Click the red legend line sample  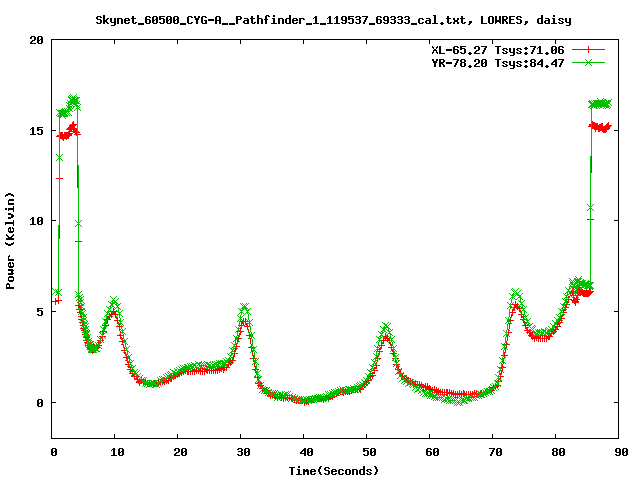(x=588, y=50)
